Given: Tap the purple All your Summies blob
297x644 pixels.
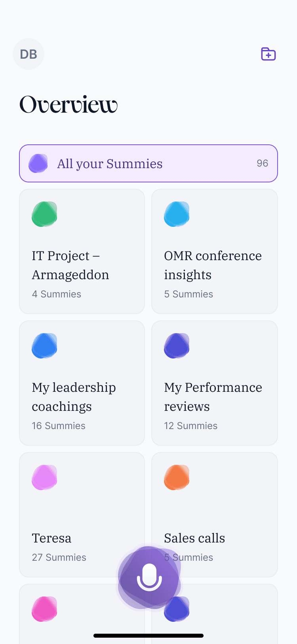Looking at the screenshot, I should pyautogui.click(x=38, y=163).
